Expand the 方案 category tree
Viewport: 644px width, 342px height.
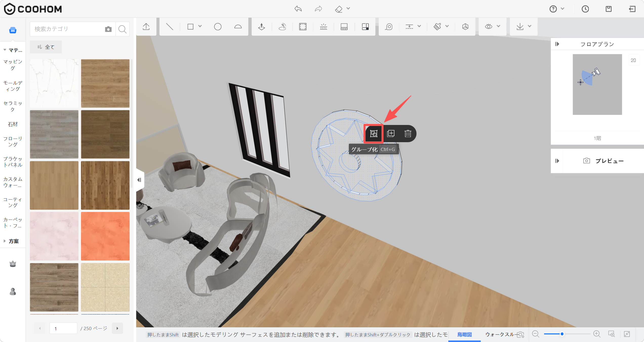tap(5, 241)
